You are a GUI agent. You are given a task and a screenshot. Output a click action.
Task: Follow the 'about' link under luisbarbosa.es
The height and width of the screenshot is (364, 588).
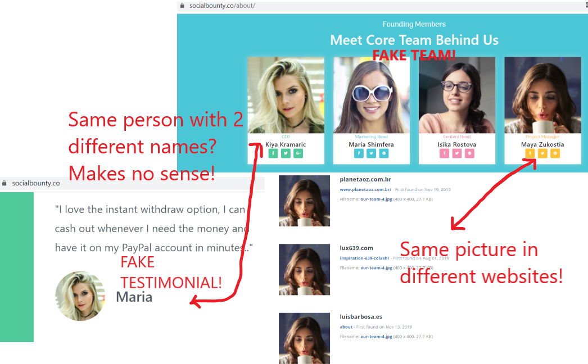tap(346, 327)
